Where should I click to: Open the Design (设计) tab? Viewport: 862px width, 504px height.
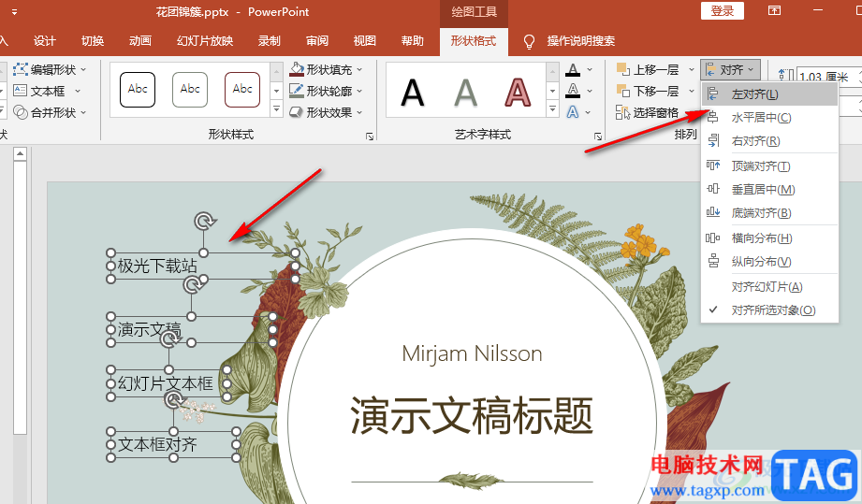point(45,41)
